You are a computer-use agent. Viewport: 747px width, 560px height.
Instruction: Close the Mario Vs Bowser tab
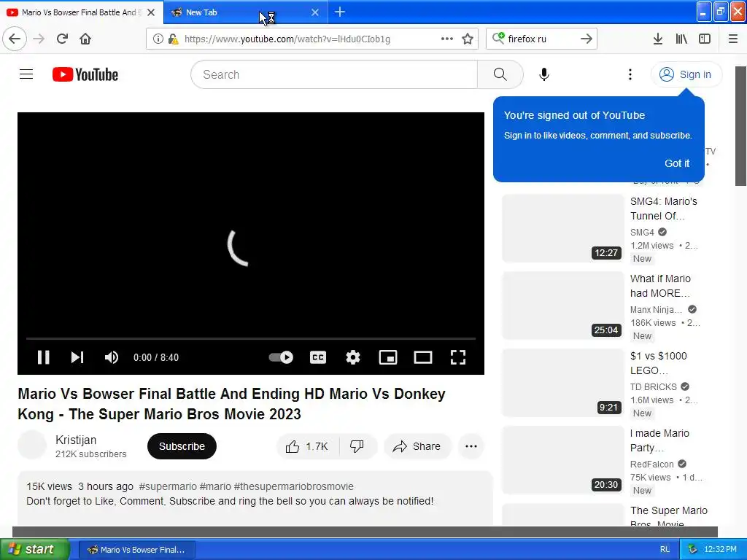[x=151, y=12]
